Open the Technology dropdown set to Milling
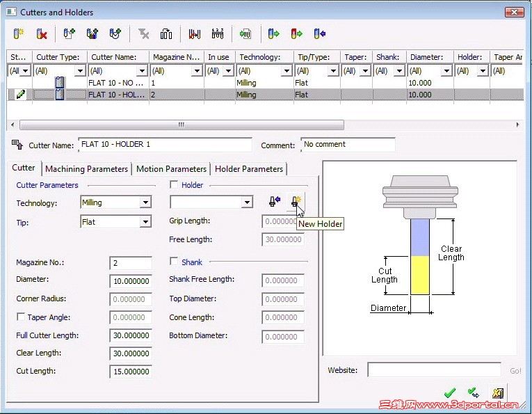This screenshot has height=414, width=532. [145, 202]
